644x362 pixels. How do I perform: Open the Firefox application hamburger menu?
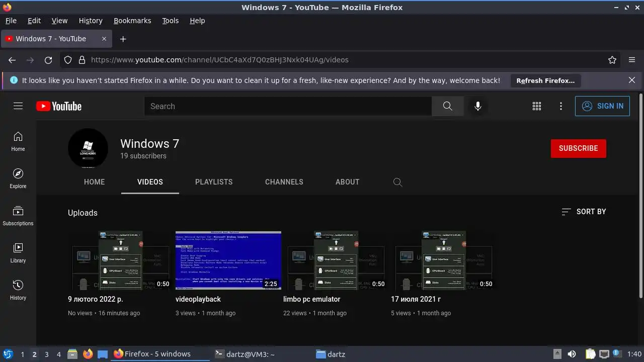point(632,60)
